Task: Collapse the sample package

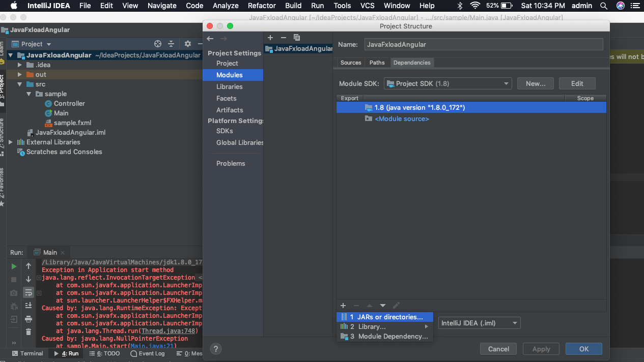Action: [29, 94]
